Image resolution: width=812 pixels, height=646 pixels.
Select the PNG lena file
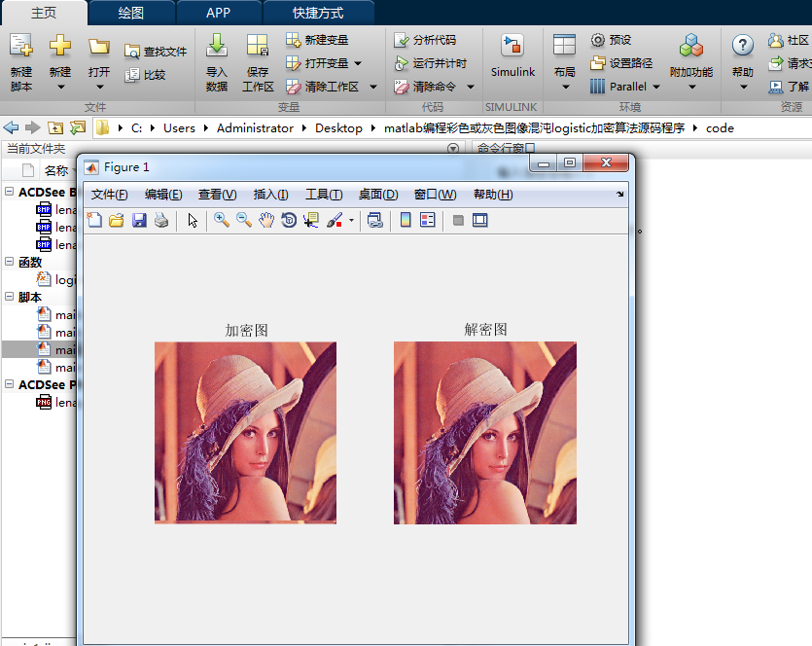[56, 402]
